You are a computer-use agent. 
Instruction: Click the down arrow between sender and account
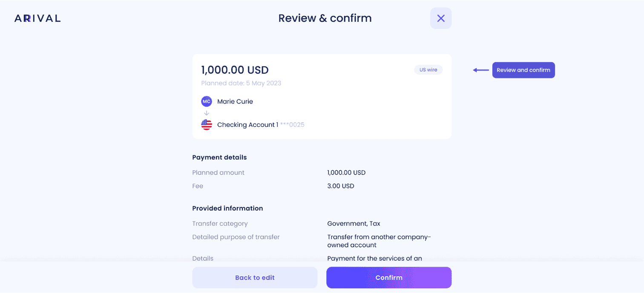[207, 113]
